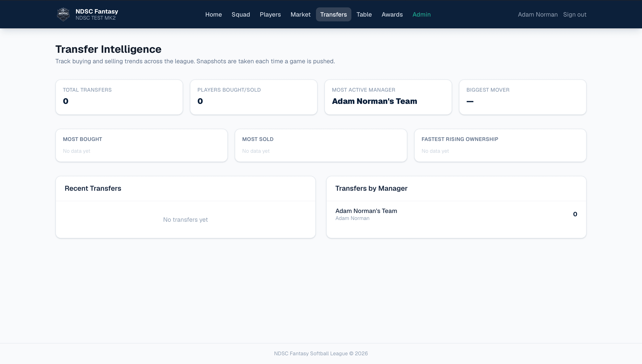This screenshot has width=642, height=364.
Task: Click the MOST ACTIVE MANAGER label
Action: [x=363, y=90]
